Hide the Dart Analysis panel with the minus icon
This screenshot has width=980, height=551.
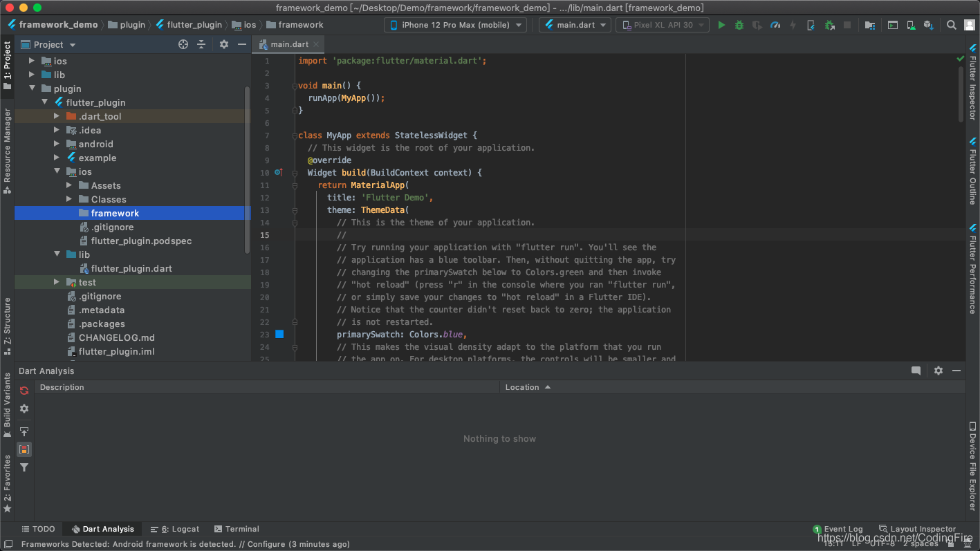tap(956, 371)
